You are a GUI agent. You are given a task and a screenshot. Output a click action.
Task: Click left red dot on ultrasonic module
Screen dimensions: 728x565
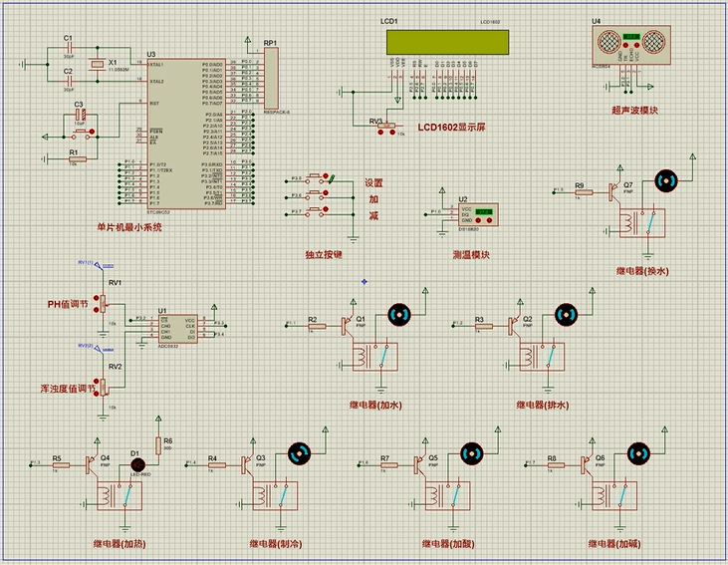pyautogui.click(x=625, y=45)
